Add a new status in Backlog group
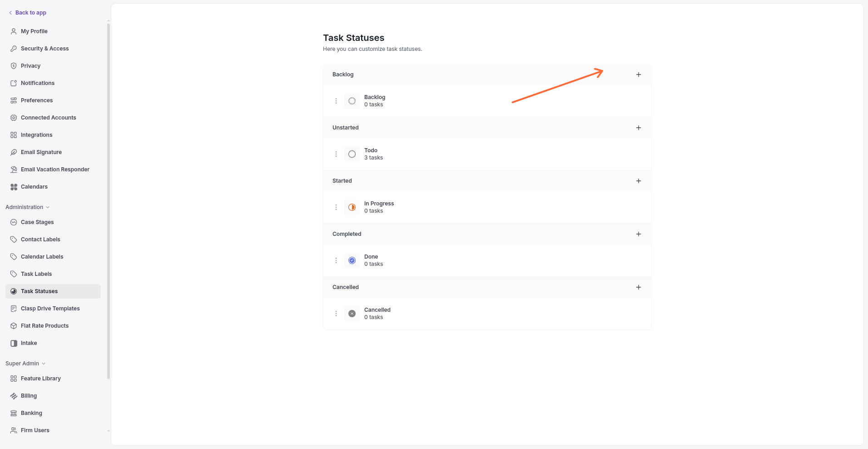This screenshot has width=868, height=449. tap(639, 75)
